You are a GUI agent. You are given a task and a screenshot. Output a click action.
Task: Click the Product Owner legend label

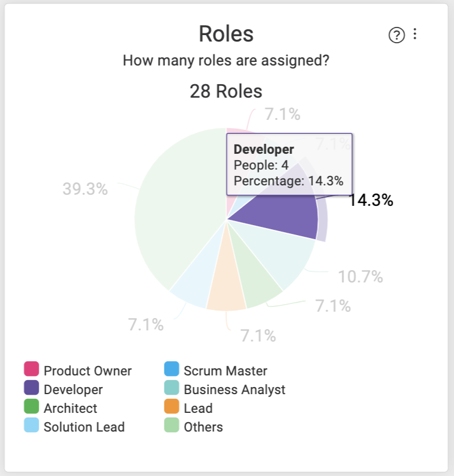(87, 371)
